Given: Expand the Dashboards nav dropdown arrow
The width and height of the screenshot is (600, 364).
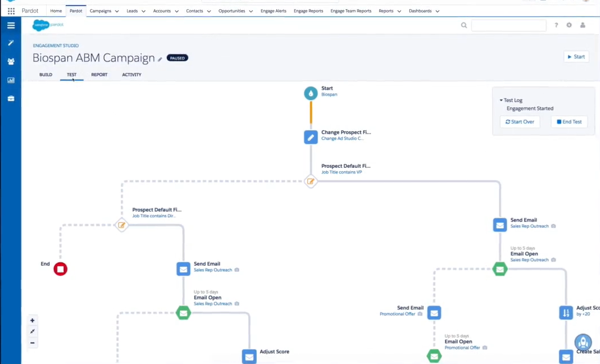Looking at the screenshot, I should tap(437, 11).
